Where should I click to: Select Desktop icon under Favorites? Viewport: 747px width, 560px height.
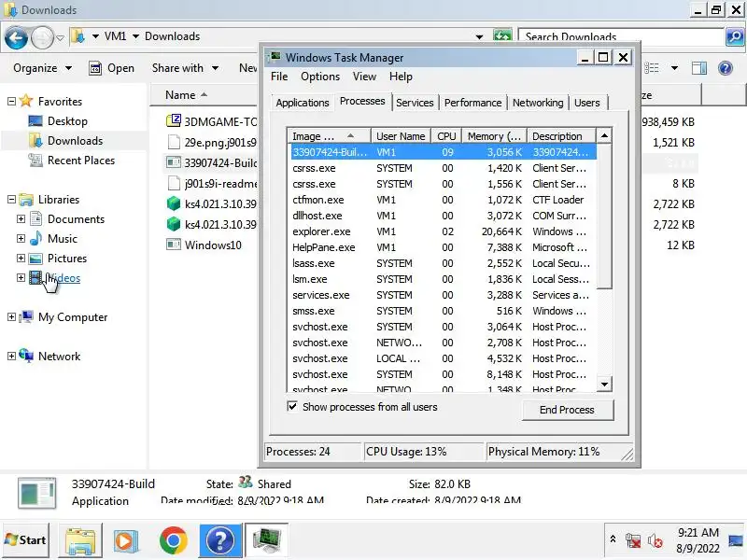click(x=35, y=121)
